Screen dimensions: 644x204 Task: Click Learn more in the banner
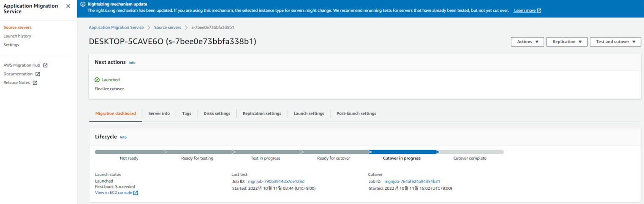point(524,11)
